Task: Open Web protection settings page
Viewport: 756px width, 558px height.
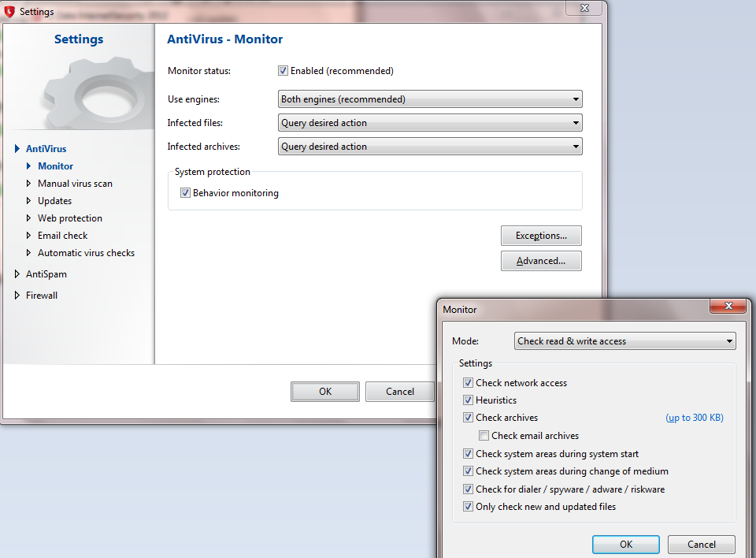Action: pyautogui.click(x=70, y=218)
